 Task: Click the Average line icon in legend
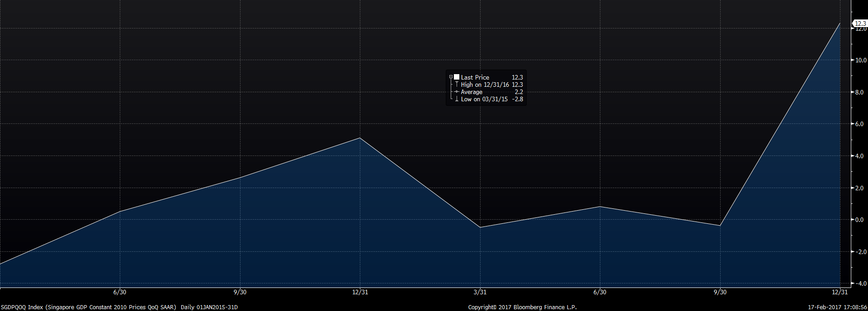[x=457, y=92]
